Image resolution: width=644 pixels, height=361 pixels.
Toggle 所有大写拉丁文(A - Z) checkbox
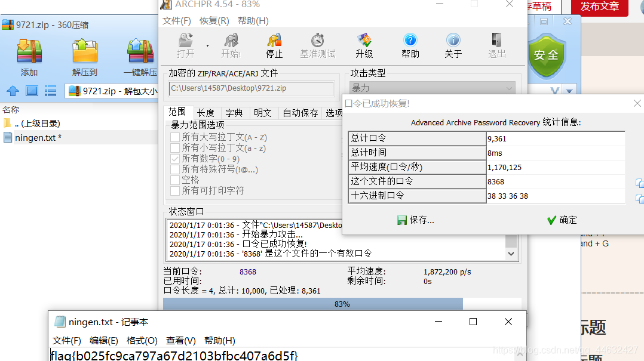coord(175,137)
